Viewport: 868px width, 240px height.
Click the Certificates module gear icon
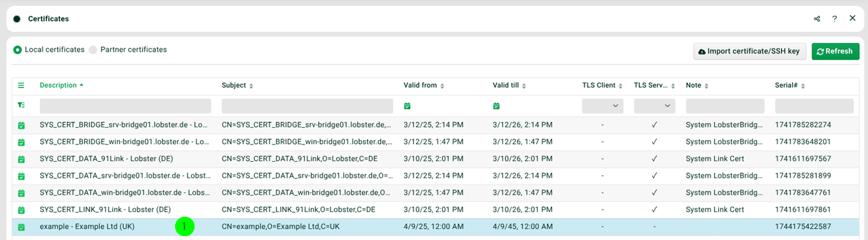tap(17, 19)
